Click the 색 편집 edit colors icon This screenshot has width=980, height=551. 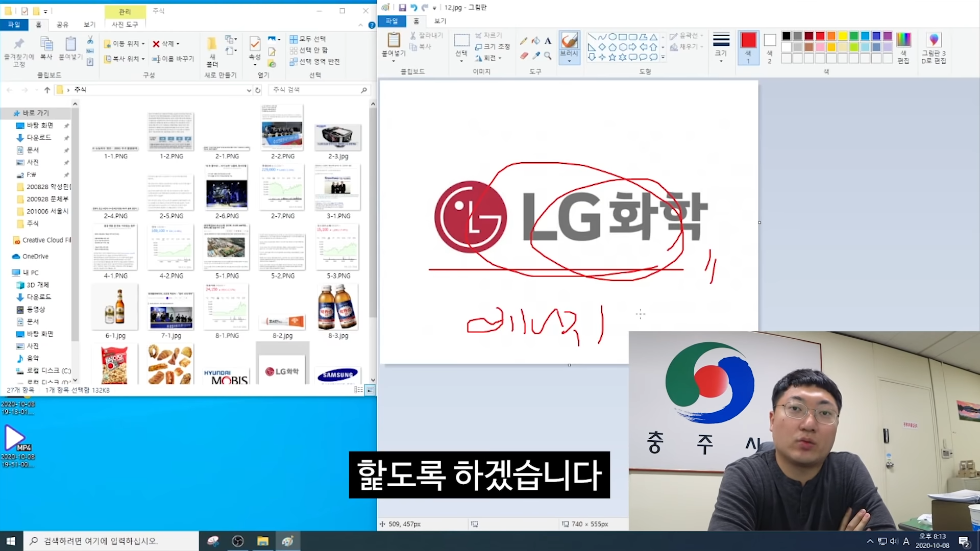coord(903,40)
